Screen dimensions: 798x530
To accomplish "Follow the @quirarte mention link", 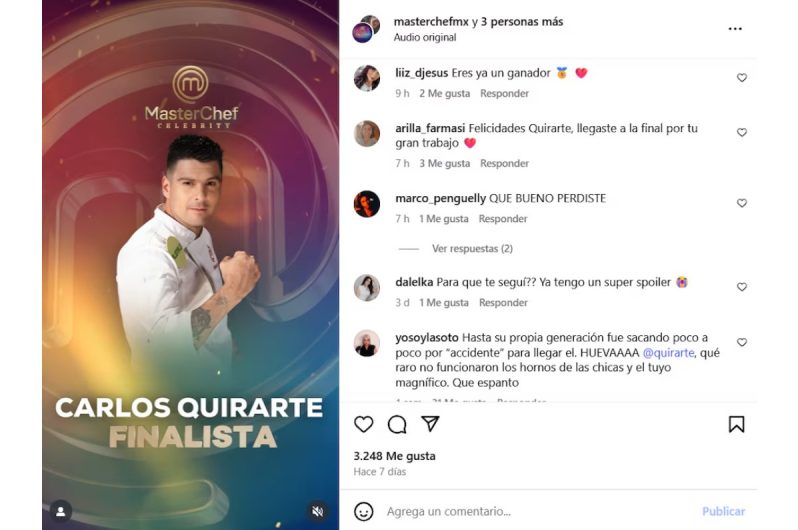I will (668, 352).
